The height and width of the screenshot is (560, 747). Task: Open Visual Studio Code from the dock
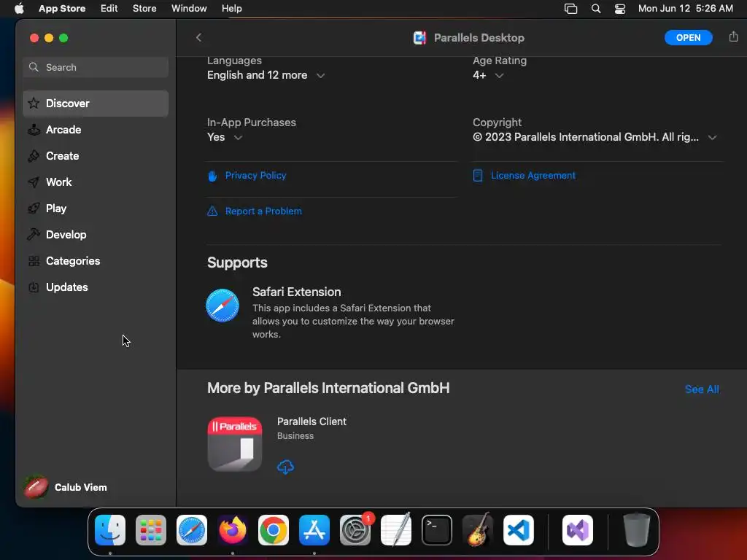pyautogui.click(x=519, y=530)
